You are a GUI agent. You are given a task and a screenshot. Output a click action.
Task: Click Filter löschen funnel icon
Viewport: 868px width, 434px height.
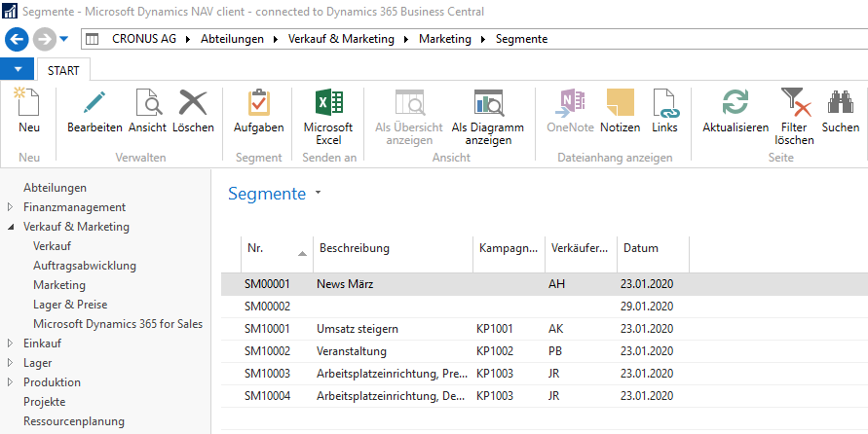(x=794, y=102)
